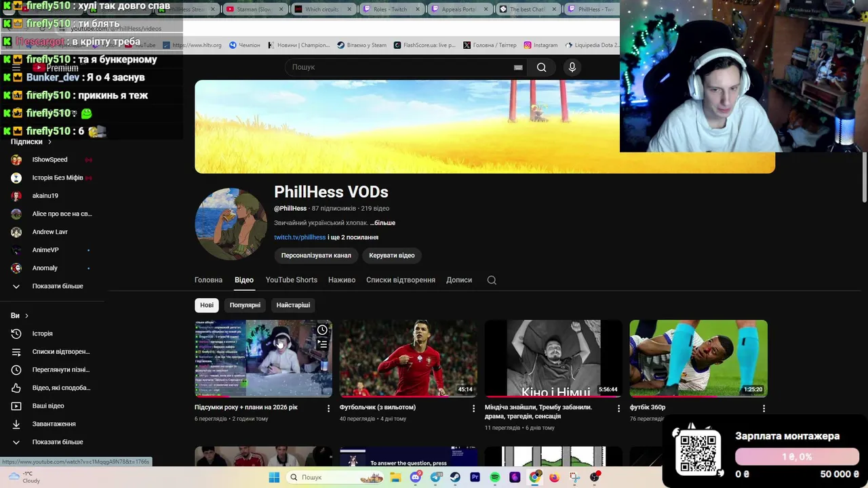Open options menu for футбік 360p video

[764, 408]
